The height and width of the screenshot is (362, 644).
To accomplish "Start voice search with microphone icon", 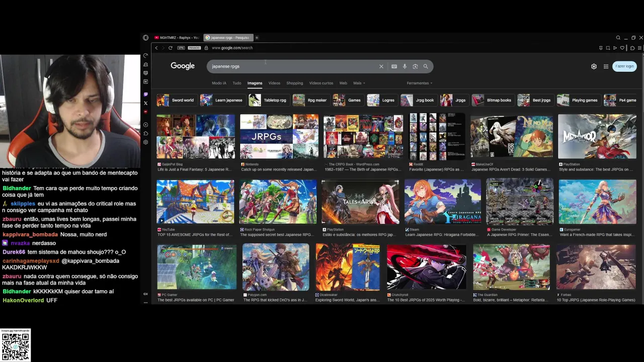I will (x=405, y=66).
